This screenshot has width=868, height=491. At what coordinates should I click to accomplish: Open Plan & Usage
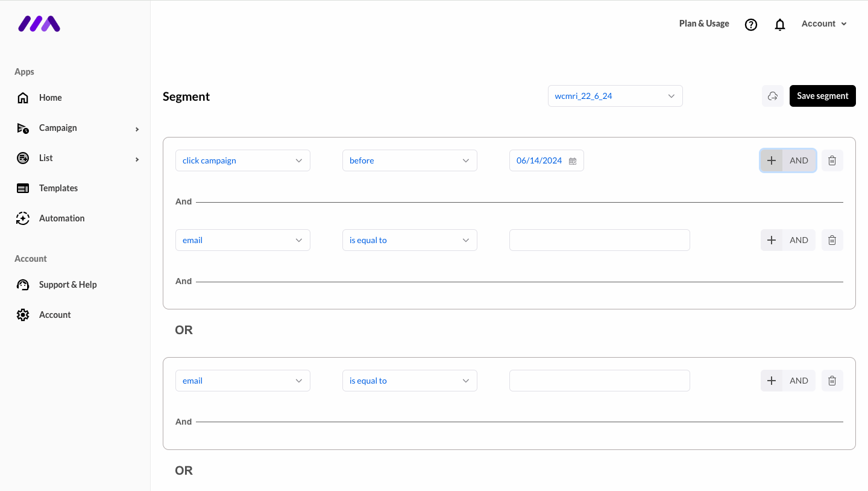click(703, 24)
